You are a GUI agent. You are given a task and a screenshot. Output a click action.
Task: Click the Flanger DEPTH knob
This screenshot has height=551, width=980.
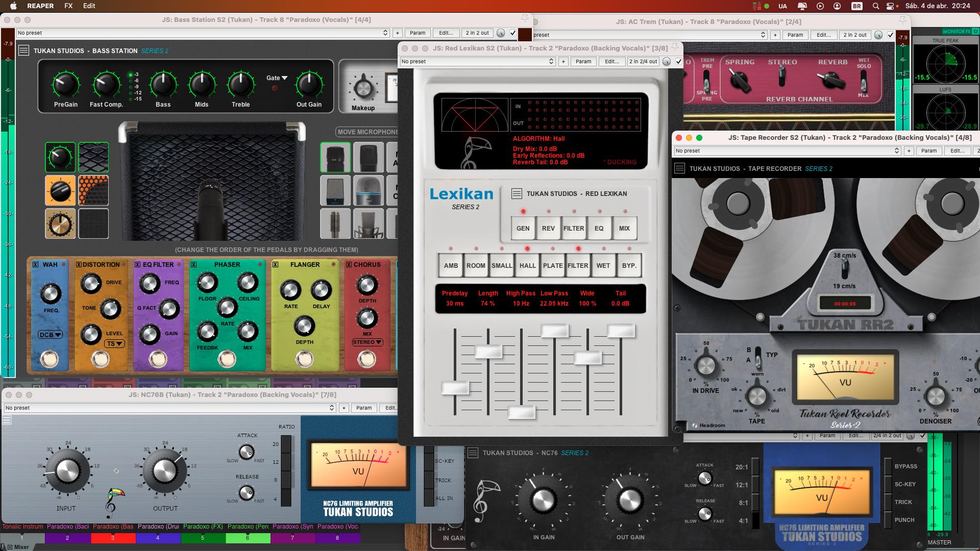304,326
